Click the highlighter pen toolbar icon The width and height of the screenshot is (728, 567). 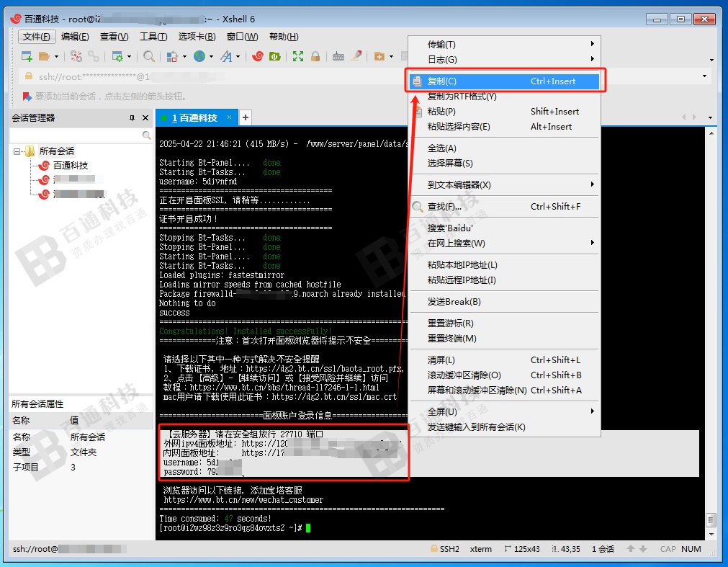pos(356,56)
